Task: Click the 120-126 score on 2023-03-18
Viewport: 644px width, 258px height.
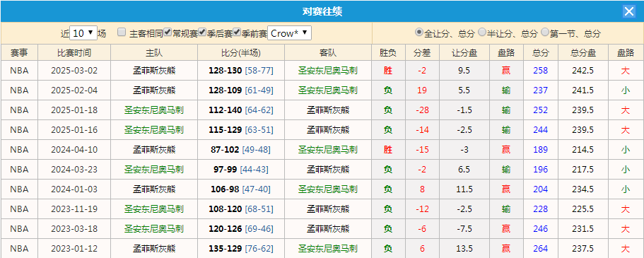Action: click(225, 229)
